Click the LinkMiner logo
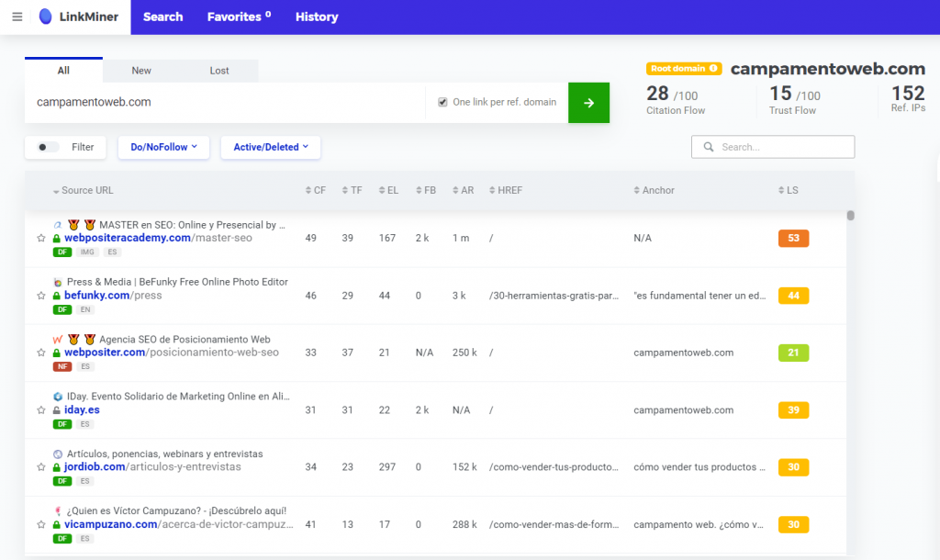The image size is (940, 560). (79, 17)
